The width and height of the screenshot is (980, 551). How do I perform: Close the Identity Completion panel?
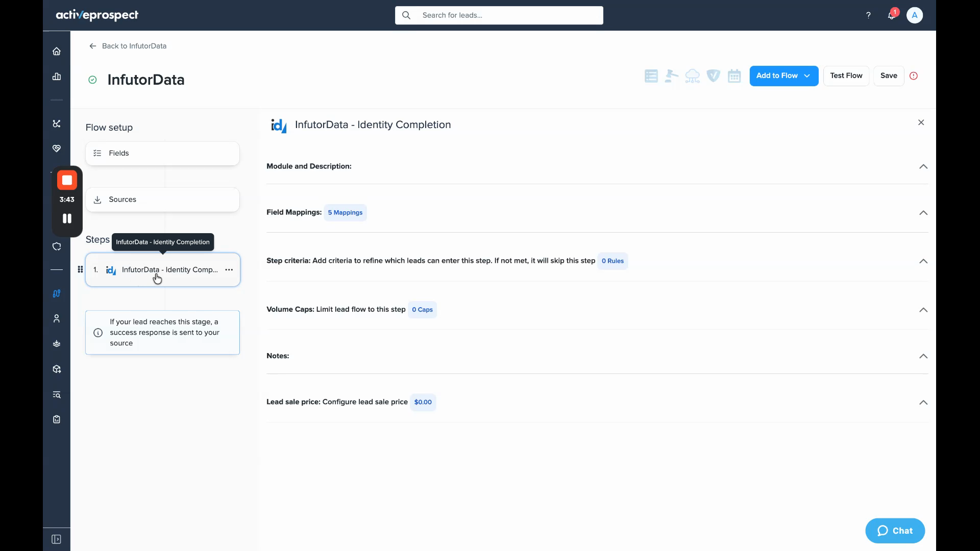[921, 122]
